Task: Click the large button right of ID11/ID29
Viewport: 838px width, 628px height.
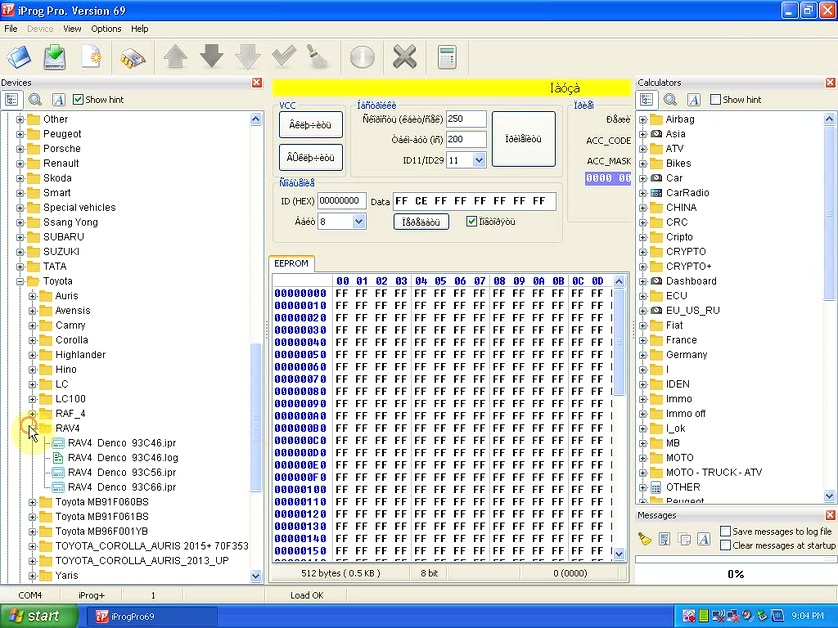Action: pos(523,139)
